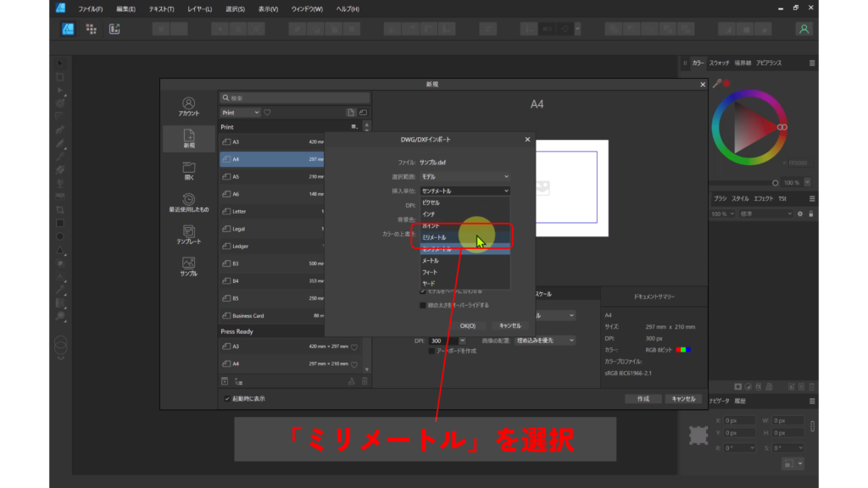Click the Designer Persona icon
Image resolution: width=868 pixels, height=488 pixels.
(68, 29)
